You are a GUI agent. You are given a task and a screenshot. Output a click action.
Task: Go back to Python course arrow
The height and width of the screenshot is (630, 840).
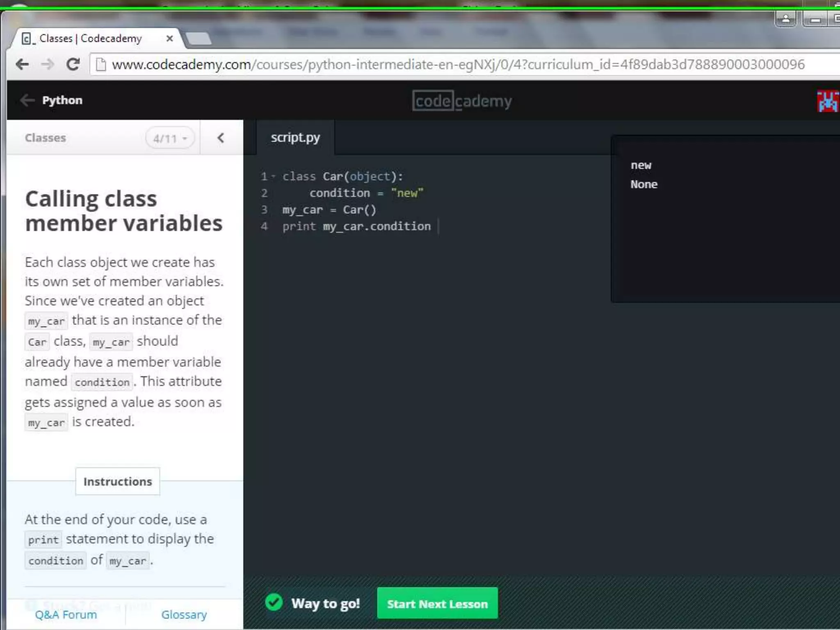(27, 100)
